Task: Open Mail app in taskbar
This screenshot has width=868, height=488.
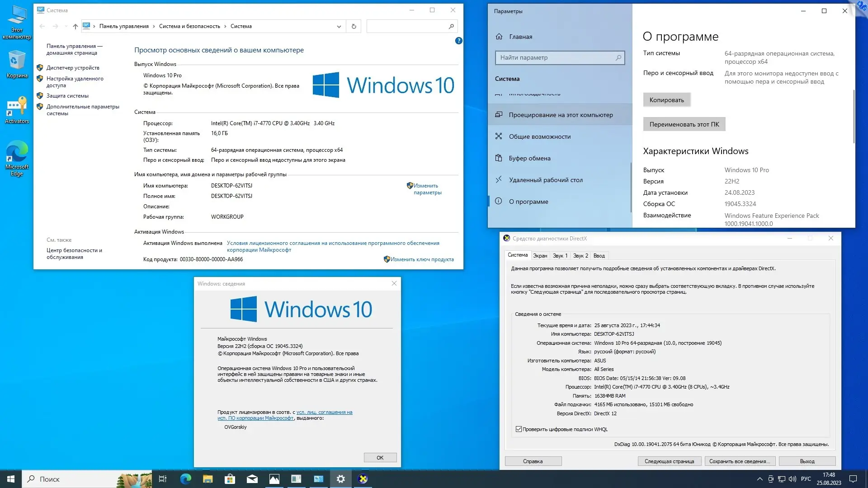Action: [x=252, y=479]
